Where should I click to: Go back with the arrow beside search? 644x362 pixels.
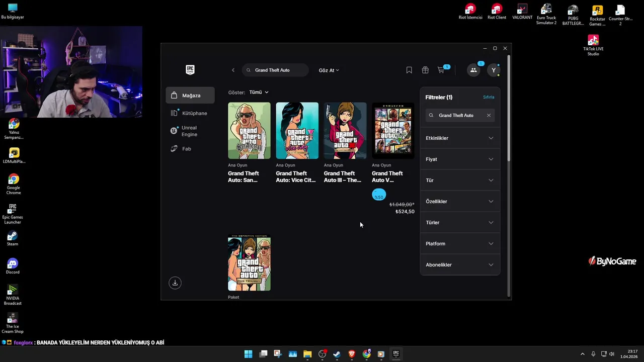233,70
